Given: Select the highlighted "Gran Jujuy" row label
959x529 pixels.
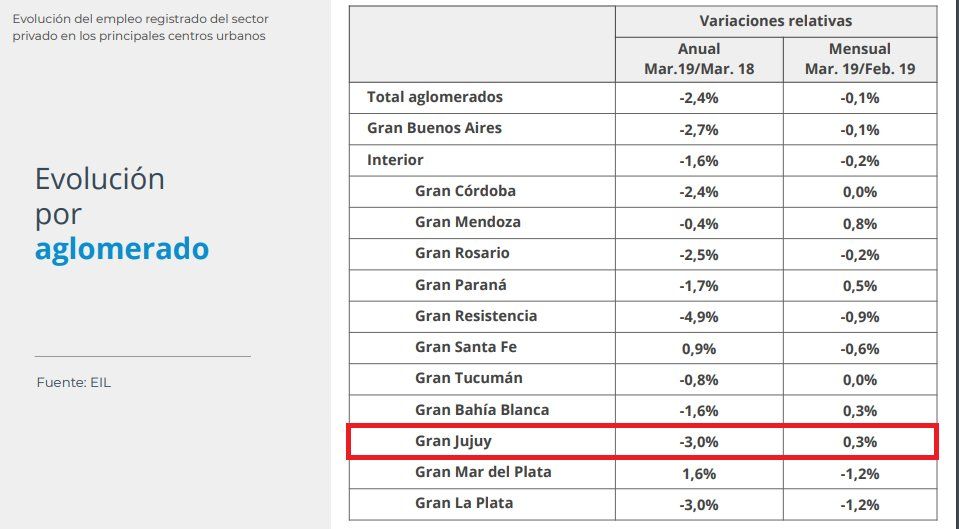Looking at the screenshot, I should [452, 440].
